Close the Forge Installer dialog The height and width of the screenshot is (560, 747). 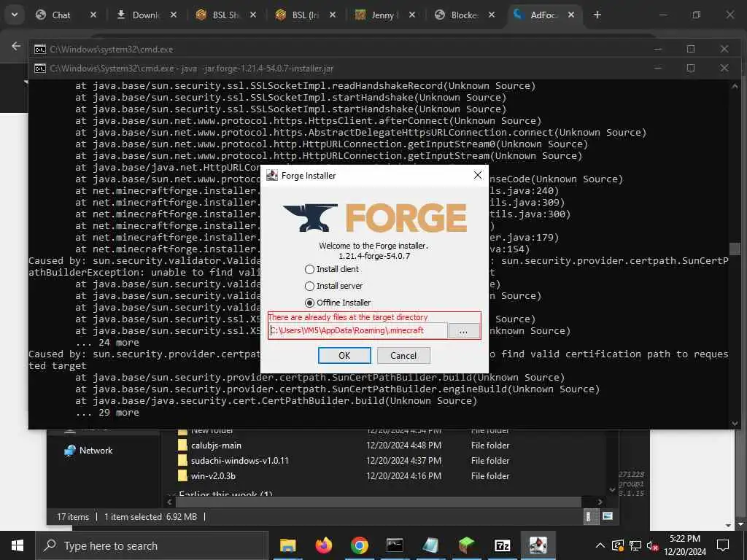click(x=478, y=175)
